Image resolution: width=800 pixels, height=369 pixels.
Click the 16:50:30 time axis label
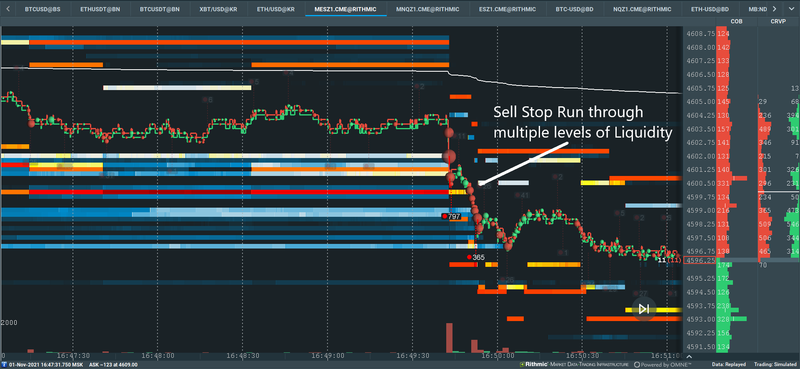tap(583, 355)
